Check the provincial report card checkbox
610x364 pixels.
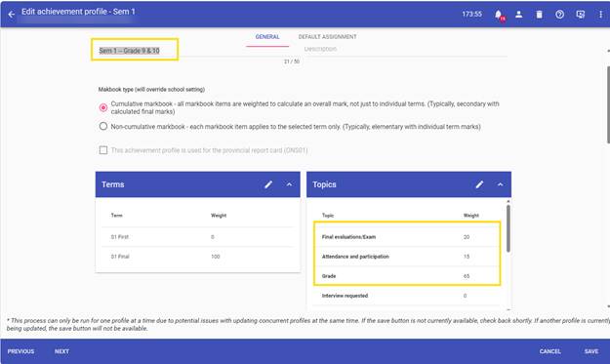click(103, 150)
